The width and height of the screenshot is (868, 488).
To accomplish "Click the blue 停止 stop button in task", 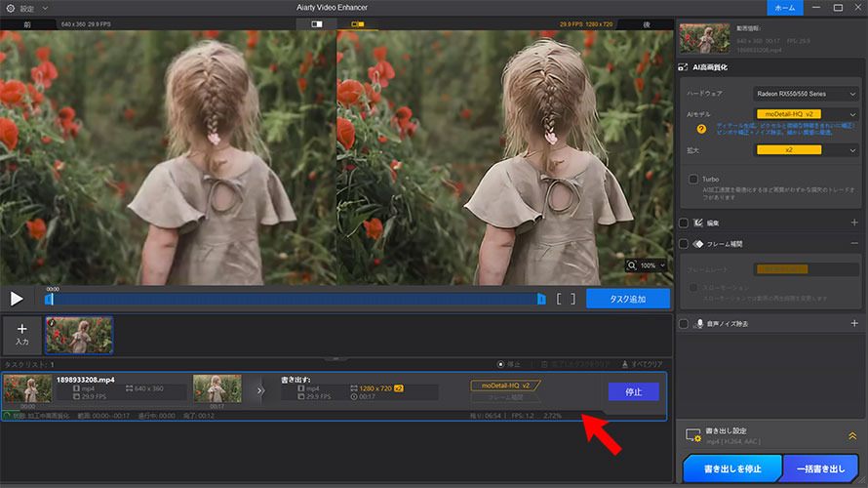I will [x=633, y=391].
